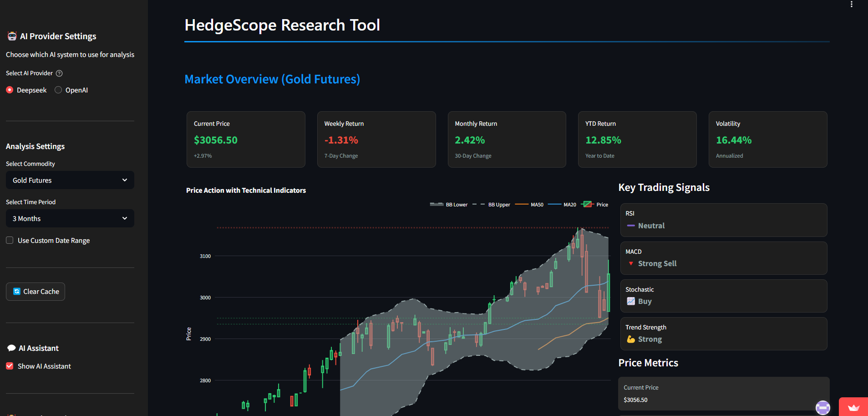The width and height of the screenshot is (868, 416).
Task: Click the Current Price metric card
Action: click(246, 139)
